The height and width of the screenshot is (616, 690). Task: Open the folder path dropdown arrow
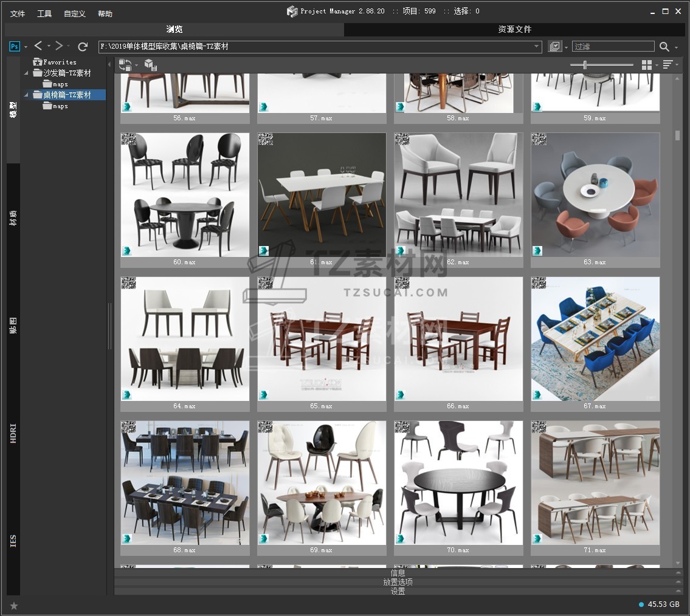click(x=537, y=47)
